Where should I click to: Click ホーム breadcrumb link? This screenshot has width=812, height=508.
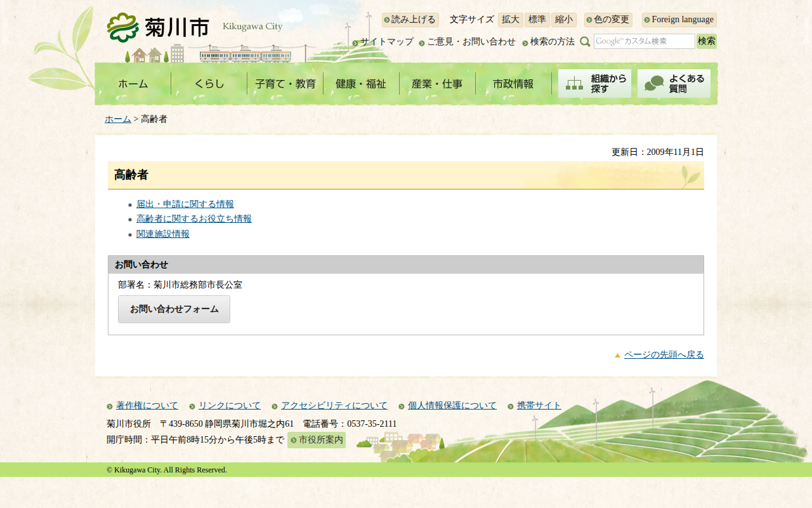[118, 119]
